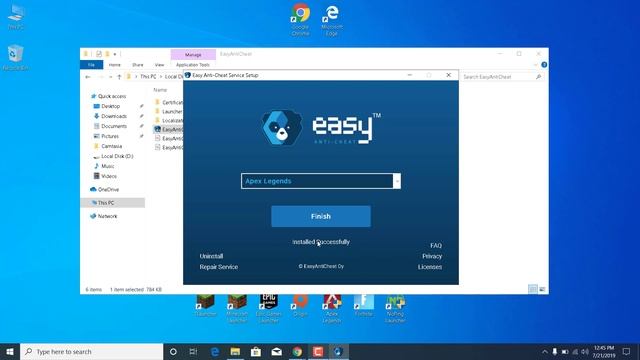
Task: Click the File Explorer help icon
Action: (x=544, y=65)
